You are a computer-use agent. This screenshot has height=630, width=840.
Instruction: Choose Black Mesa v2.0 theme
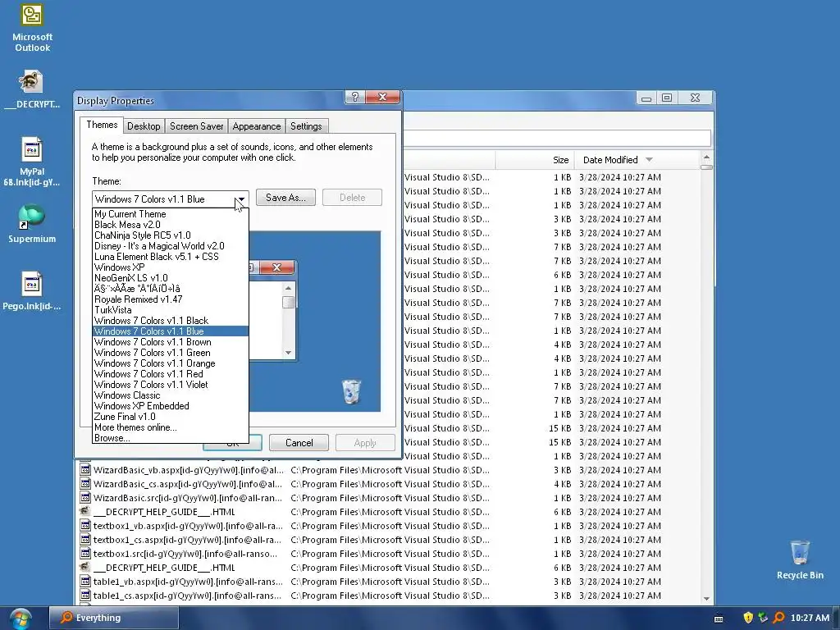[171, 225]
